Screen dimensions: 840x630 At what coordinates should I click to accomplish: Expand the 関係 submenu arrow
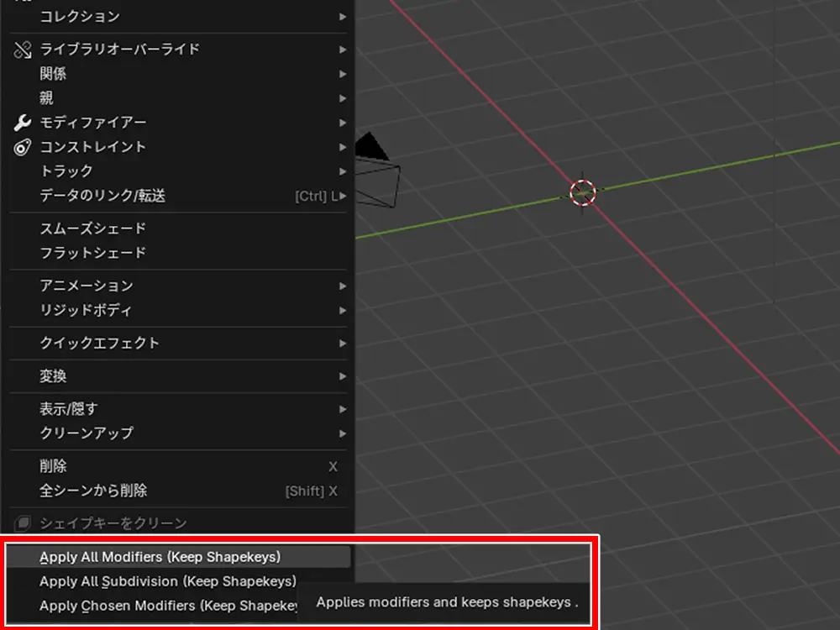[x=342, y=74]
